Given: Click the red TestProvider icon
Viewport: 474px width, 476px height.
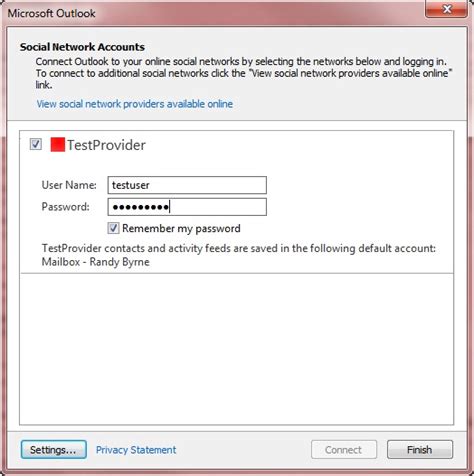Looking at the screenshot, I should tap(57, 145).
